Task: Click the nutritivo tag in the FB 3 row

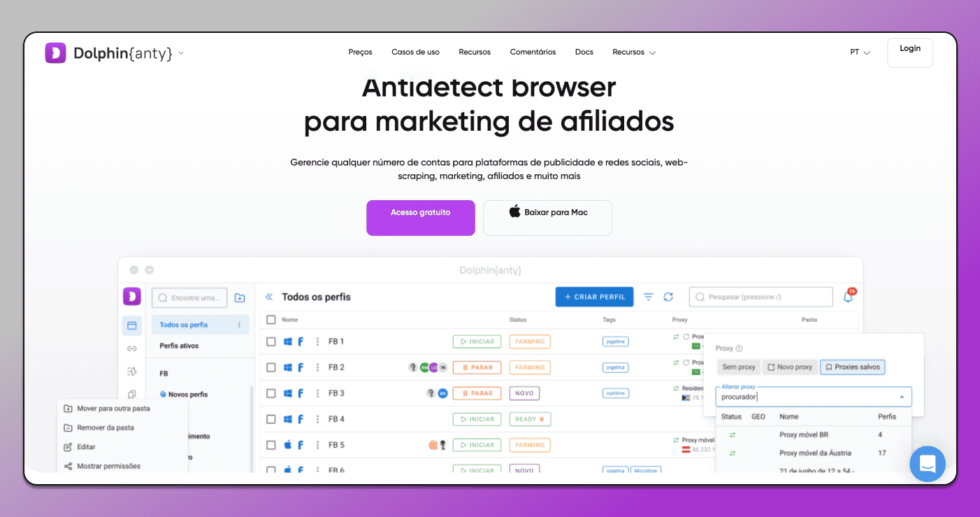Action: [616, 393]
